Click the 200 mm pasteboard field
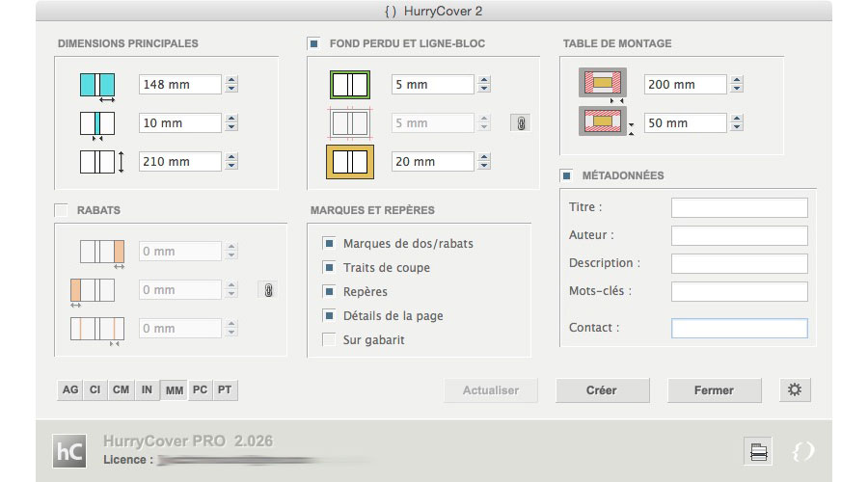The width and height of the screenshot is (868, 482). 686,84
